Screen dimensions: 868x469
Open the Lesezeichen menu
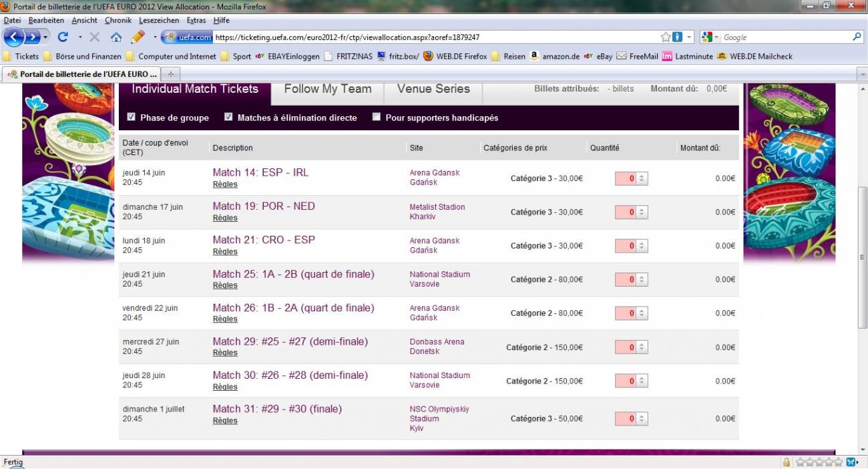(x=159, y=21)
